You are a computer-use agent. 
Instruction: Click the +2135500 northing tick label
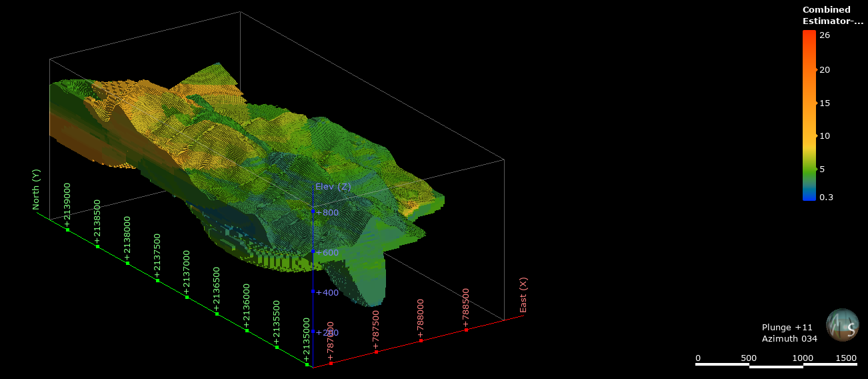(277, 322)
